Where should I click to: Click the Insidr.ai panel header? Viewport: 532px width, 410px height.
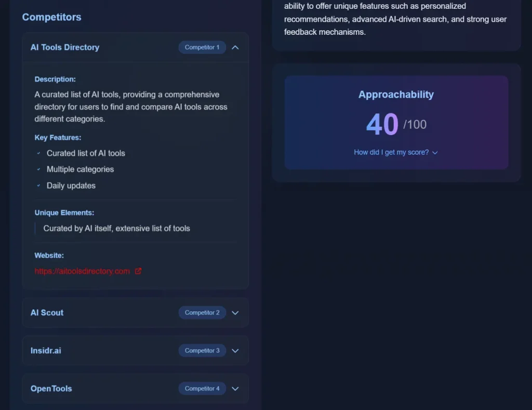tap(135, 350)
